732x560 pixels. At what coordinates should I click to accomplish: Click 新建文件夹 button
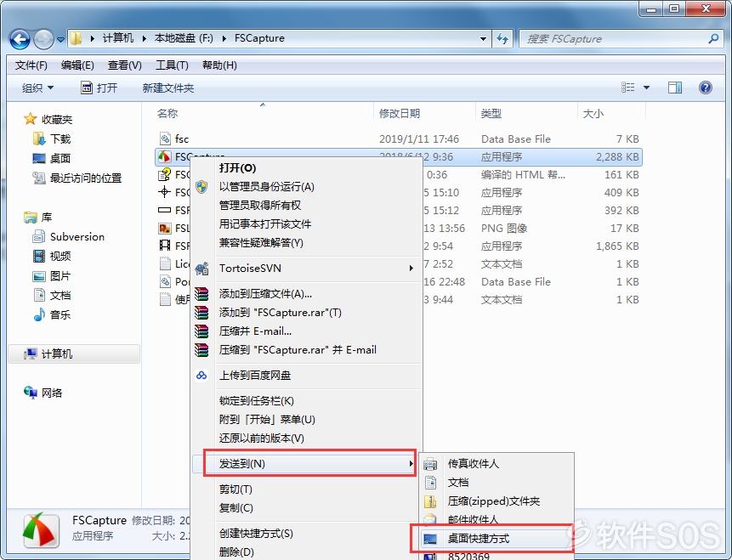pos(168,88)
